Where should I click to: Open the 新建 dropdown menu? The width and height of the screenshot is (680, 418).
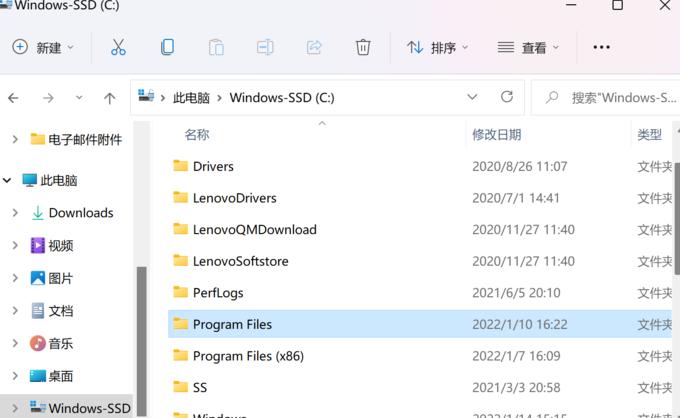[x=43, y=47]
